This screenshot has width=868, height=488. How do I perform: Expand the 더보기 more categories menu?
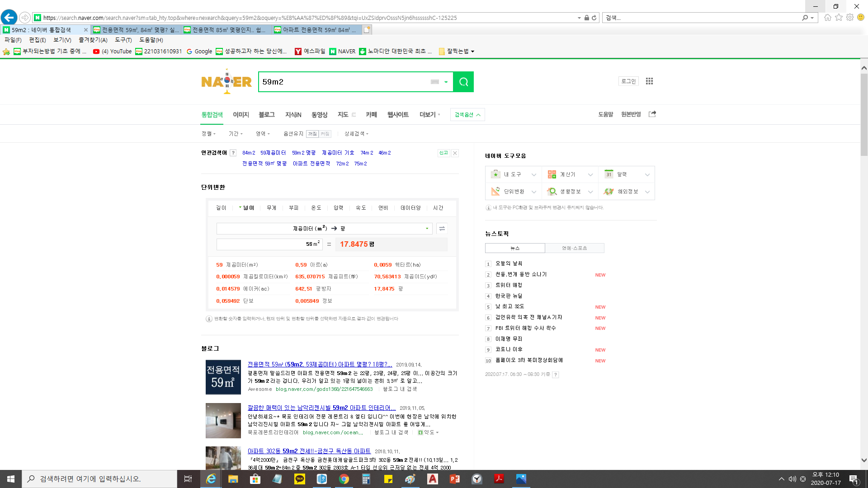point(429,115)
